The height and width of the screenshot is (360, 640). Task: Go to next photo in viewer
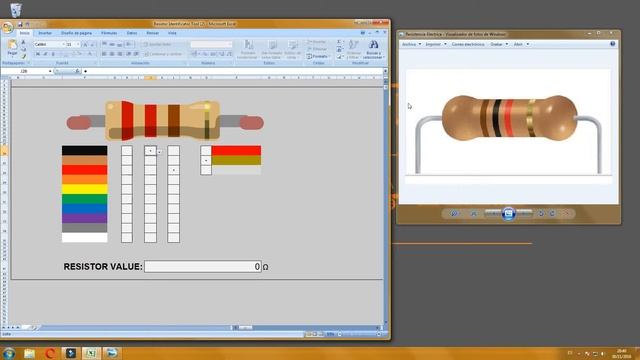524,213
